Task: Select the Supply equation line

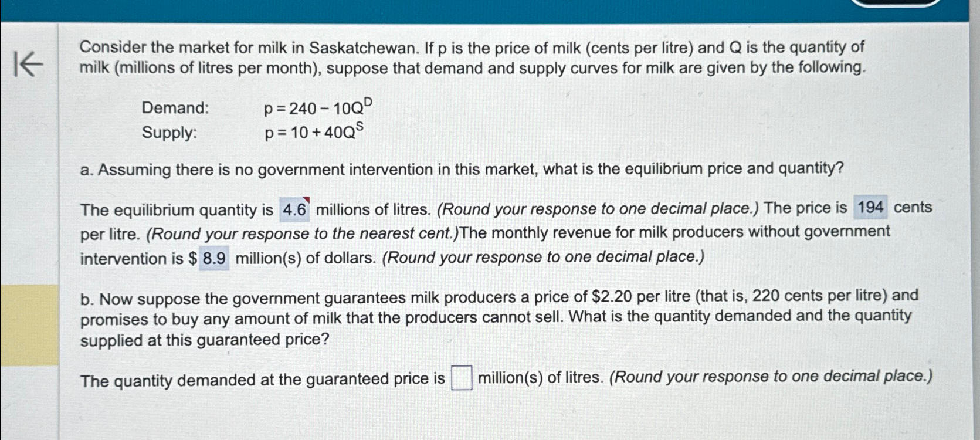Action: (252, 133)
